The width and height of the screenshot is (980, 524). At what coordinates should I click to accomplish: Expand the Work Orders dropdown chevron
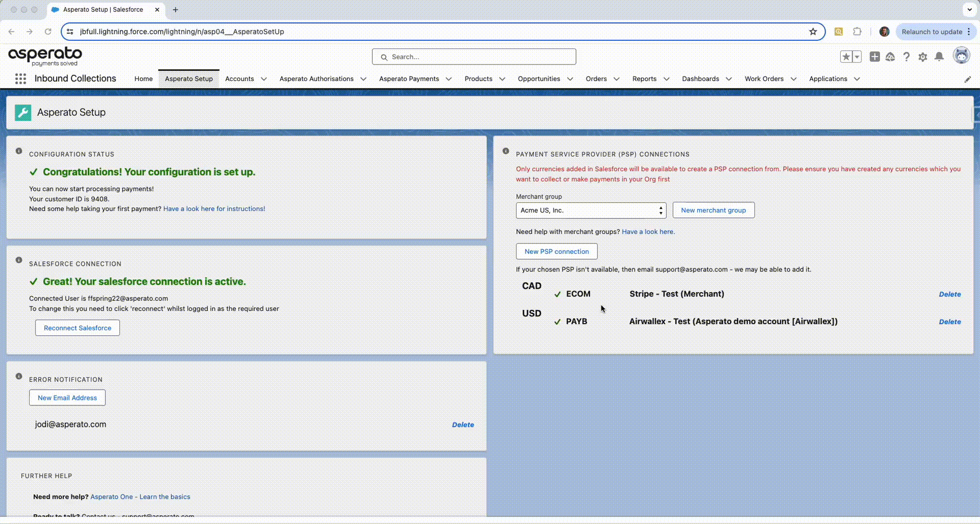point(794,79)
